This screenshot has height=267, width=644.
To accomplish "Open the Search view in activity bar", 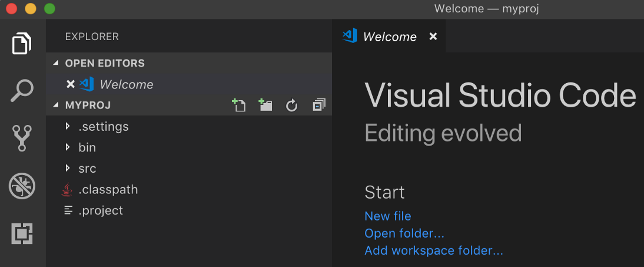I will (x=22, y=91).
